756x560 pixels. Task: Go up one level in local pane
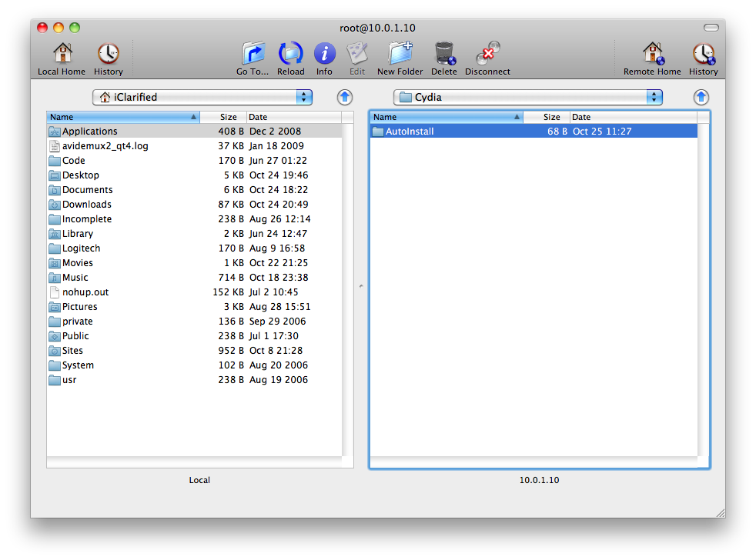(345, 97)
